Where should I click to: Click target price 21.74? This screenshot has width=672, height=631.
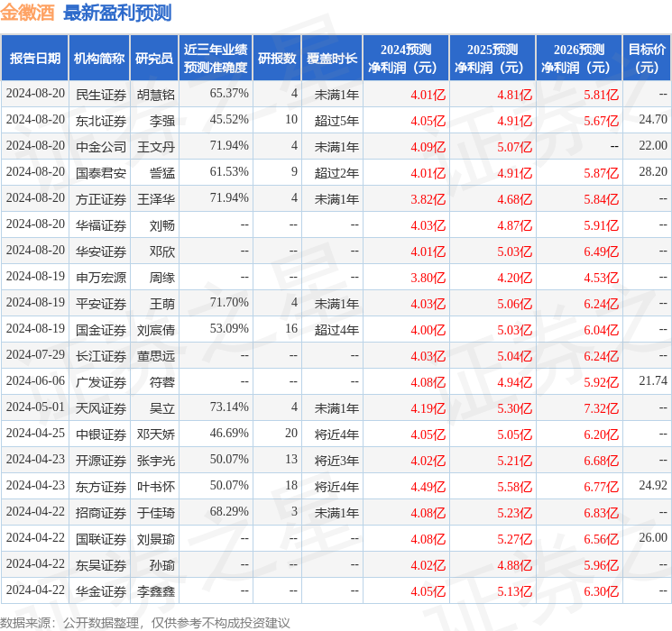653,380
